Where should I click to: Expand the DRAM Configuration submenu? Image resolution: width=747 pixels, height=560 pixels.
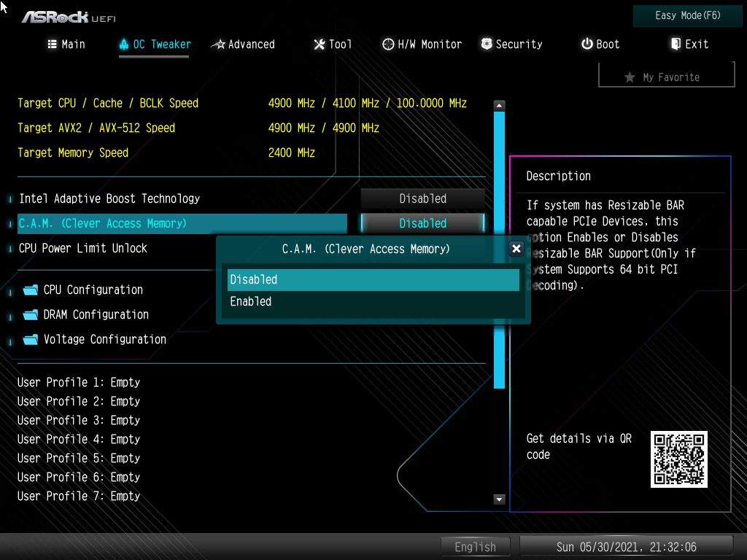(x=96, y=315)
